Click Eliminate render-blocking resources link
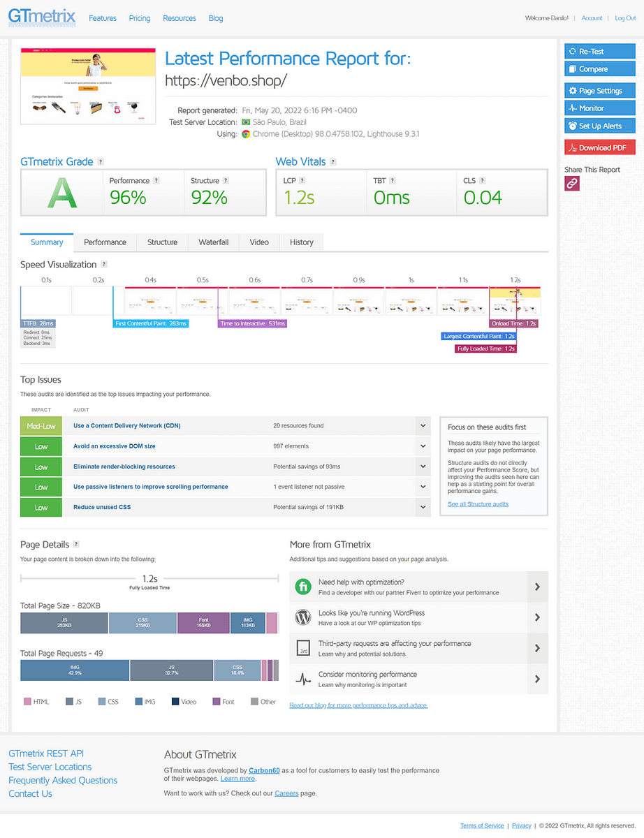The width and height of the screenshot is (644, 838). click(124, 466)
